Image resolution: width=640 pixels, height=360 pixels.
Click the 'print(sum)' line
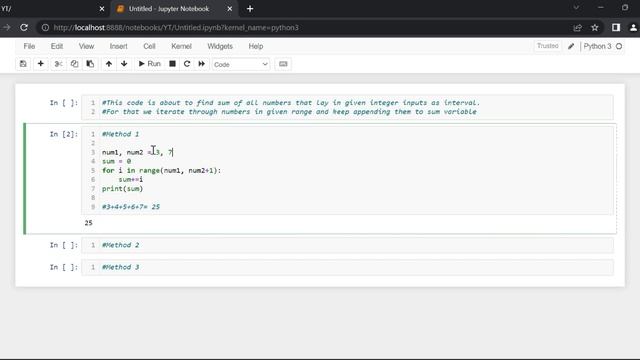[122, 189]
